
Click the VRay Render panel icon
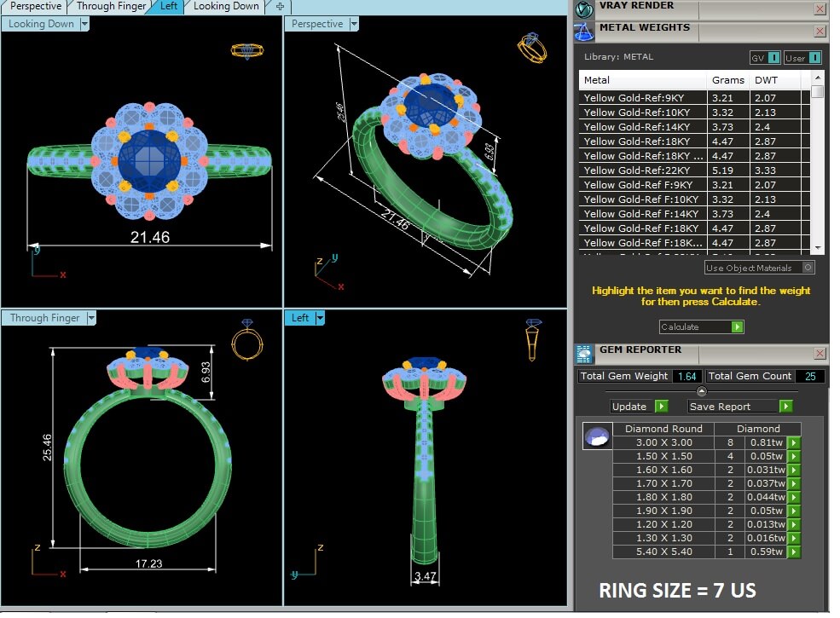tap(584, 9)
